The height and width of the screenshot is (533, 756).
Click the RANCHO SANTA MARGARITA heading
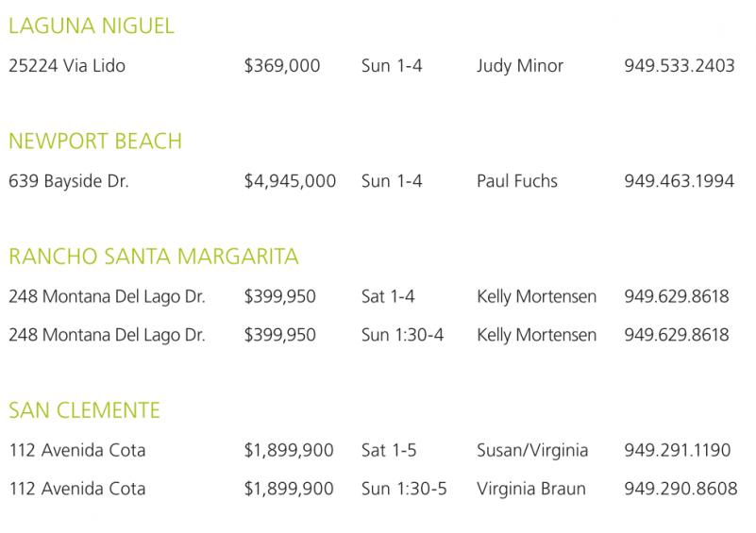[x=154, y=257]
